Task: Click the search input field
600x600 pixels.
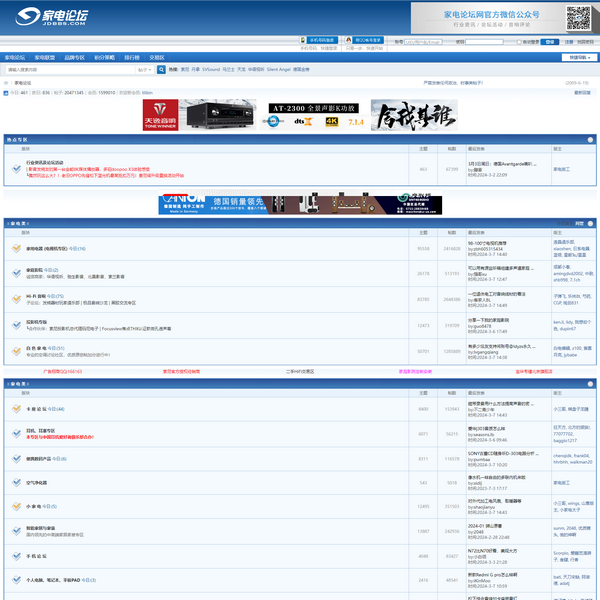Action: pos(70,70)
